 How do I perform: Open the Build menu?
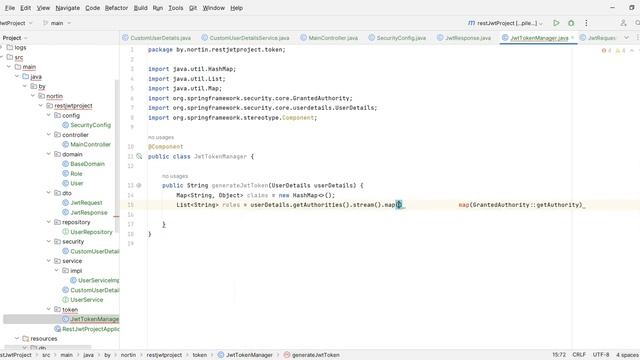coord(140,8)
